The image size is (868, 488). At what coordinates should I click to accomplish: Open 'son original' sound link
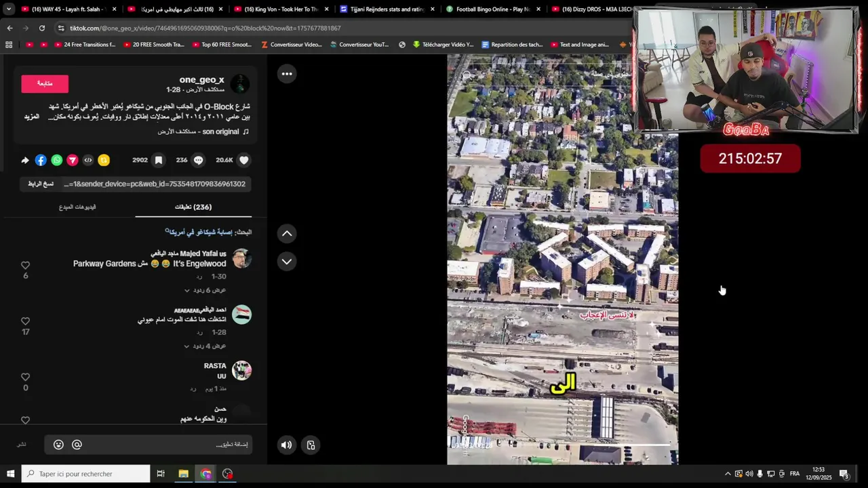pyautogui.click(x=203, y=131)
